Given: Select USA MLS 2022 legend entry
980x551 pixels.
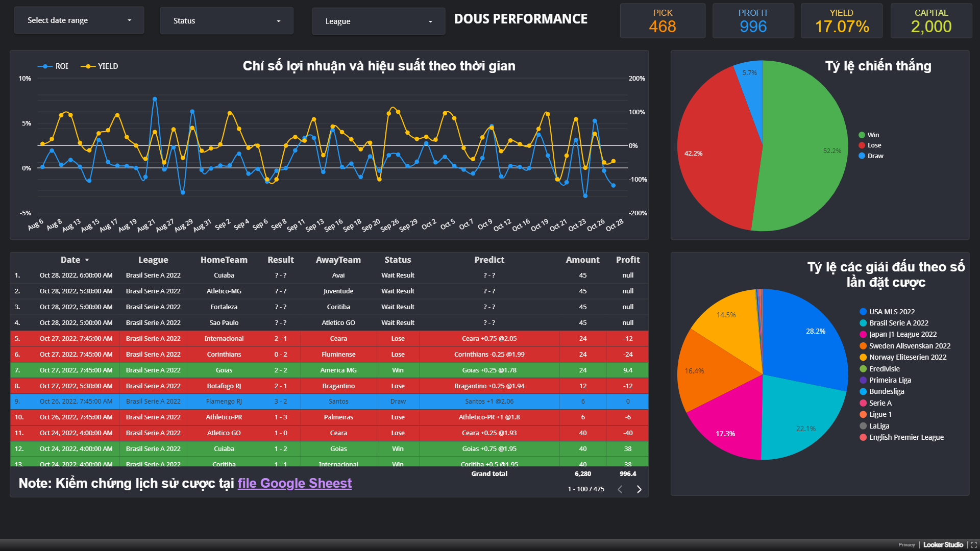Looking at the screenshot, I should [x=892, y=312].
